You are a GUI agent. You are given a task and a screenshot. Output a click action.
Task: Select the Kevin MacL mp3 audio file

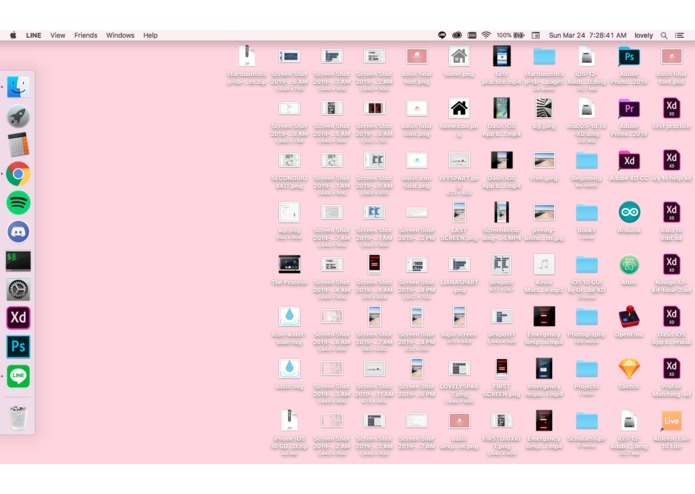544,265
